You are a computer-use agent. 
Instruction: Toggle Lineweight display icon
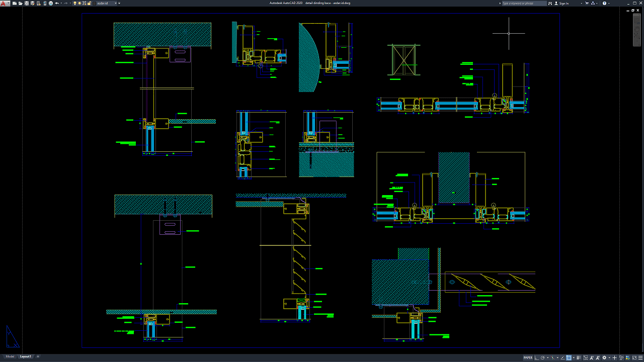coord(579,358)
